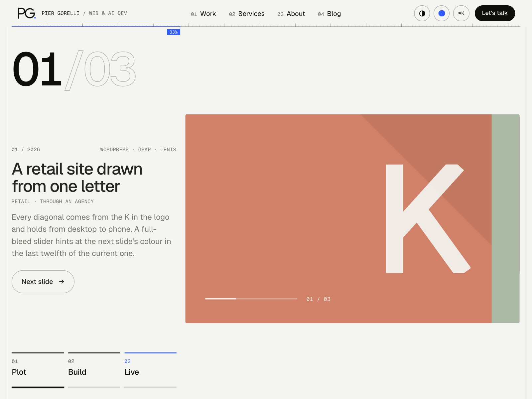Click the PG logo in header
Image resolution: width=532 pixels, height=399 pixels.
(x=27, y=13)
